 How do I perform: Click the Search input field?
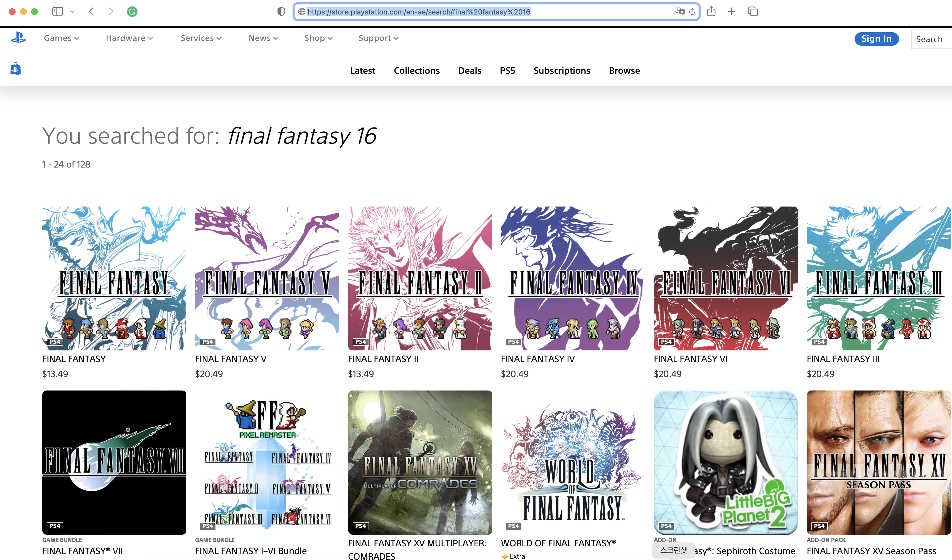coord(930,39)
